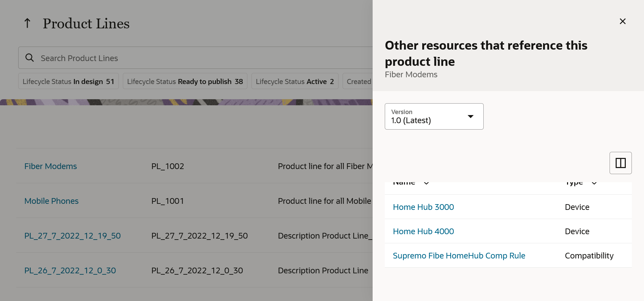Click the Search Product Lines field

coord(195,58)
